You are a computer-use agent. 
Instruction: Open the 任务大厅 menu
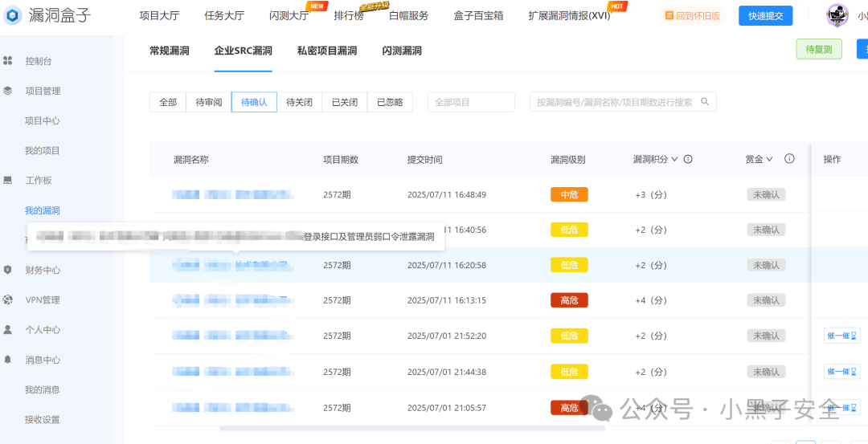[x=223, y=15]
